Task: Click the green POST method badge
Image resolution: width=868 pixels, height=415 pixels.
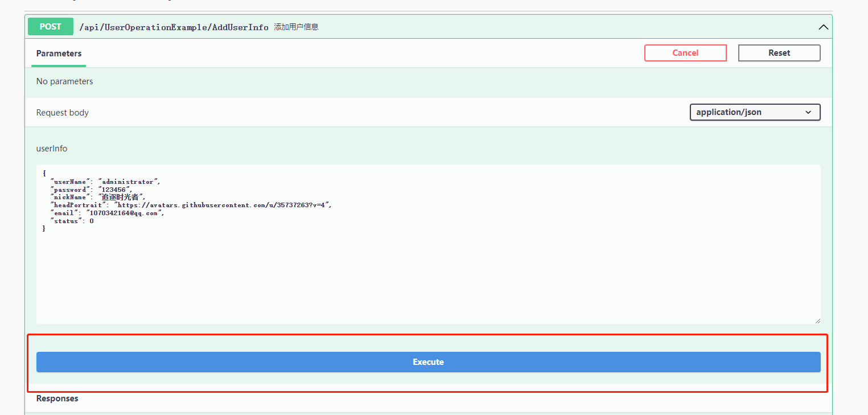Action: 50,26
